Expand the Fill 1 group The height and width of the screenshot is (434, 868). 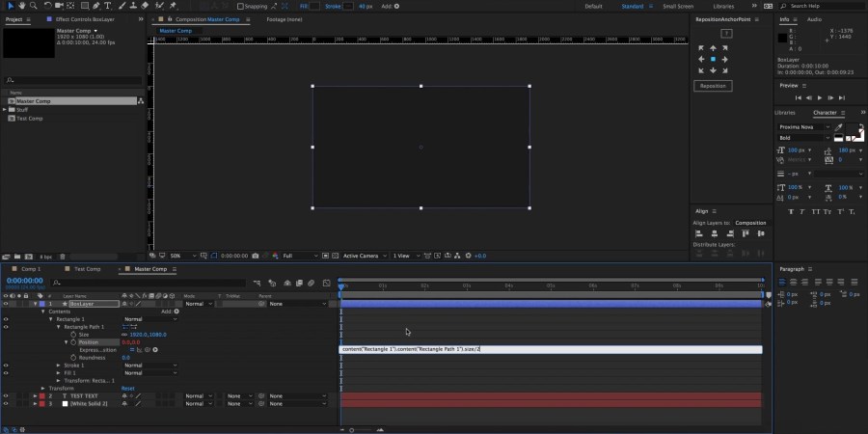pos(58,373)
